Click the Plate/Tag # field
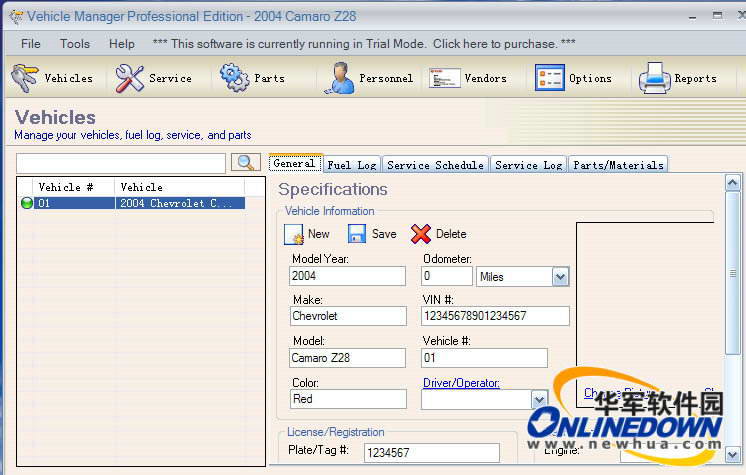 pyautogui.click(x=432, y=453)
